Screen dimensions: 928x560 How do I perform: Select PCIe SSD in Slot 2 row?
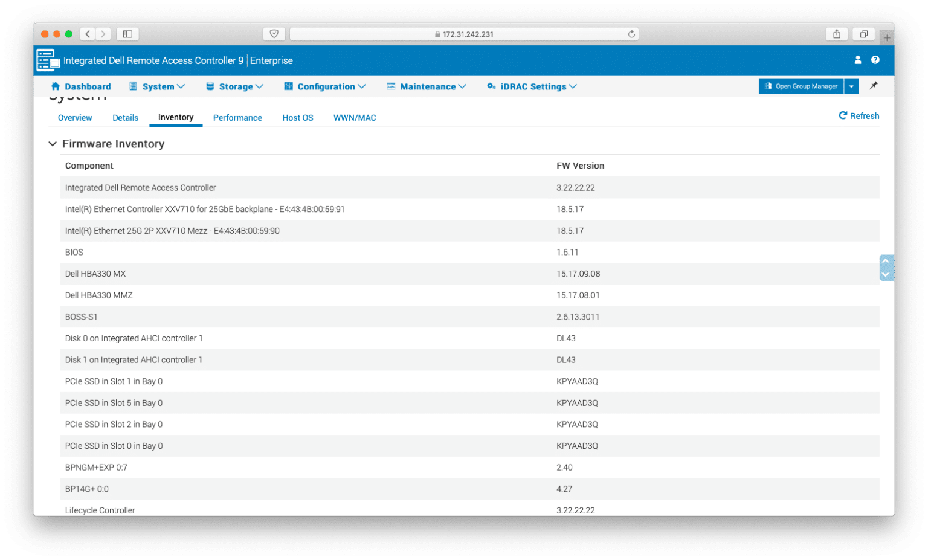point(470,425)
